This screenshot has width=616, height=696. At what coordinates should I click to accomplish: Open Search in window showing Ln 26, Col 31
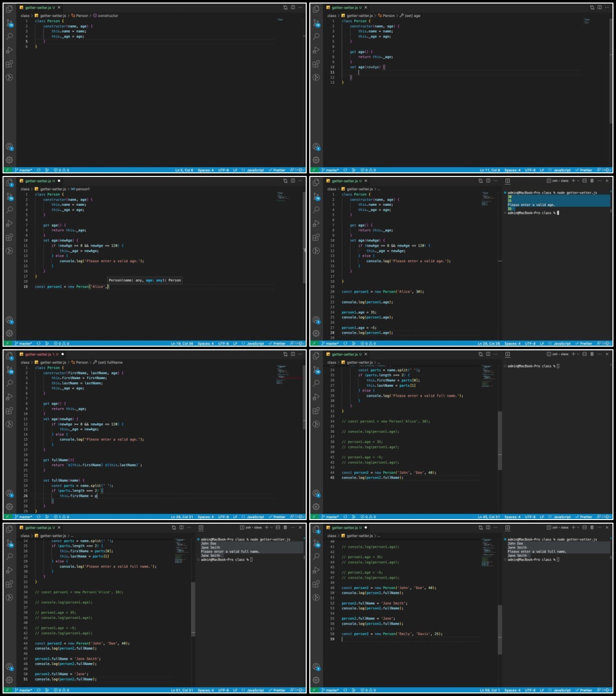[x=10, y=383]
